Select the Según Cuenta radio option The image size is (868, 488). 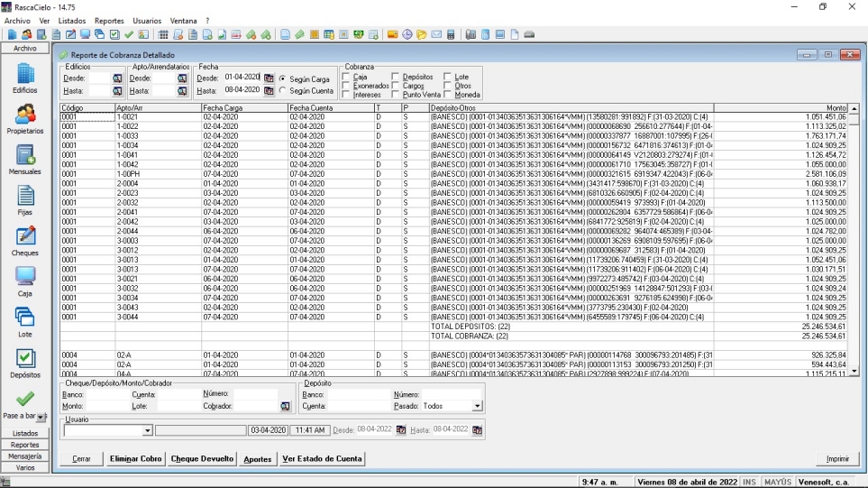[283, 90]
